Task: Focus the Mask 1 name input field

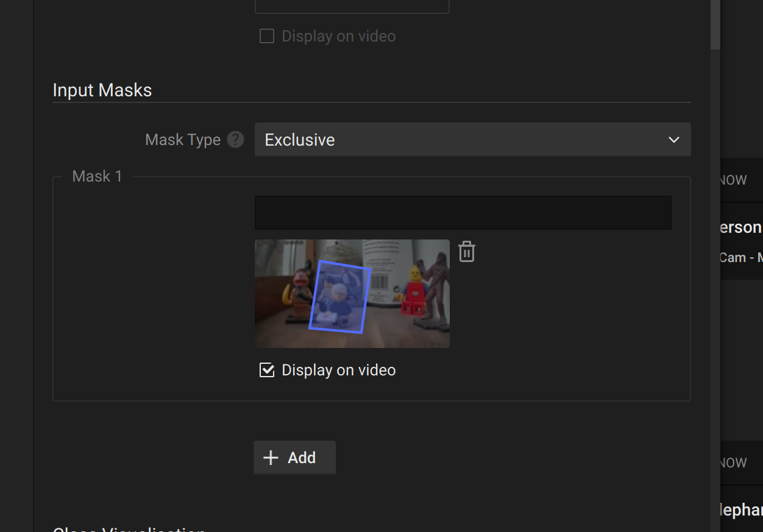Action: point(463,213)
